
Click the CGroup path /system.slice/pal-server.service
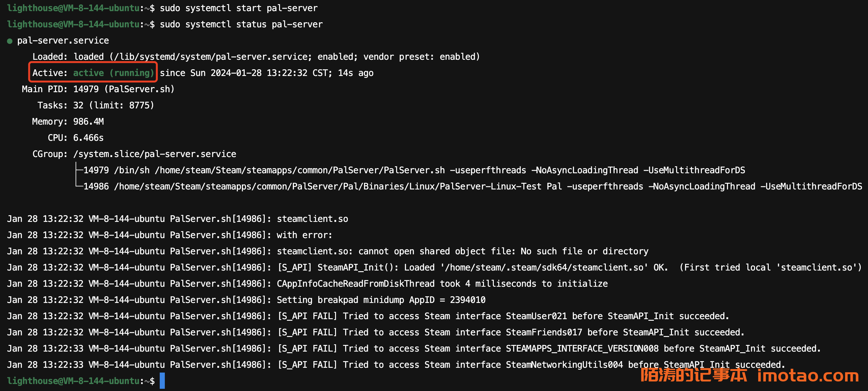pyautogui.click(x=155, y=154)
